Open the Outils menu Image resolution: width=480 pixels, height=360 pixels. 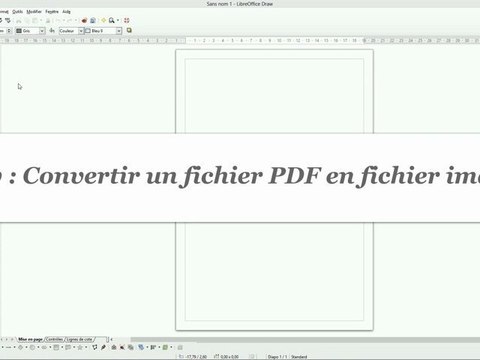(18, 12)
